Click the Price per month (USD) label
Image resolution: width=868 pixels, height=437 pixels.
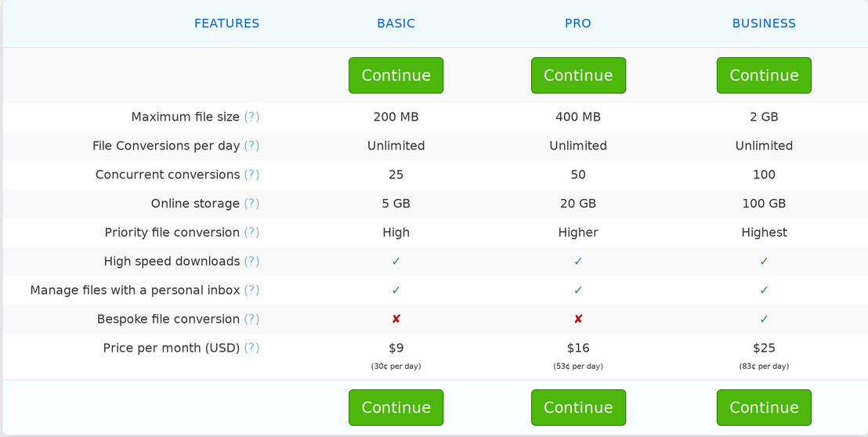[172, 348]
